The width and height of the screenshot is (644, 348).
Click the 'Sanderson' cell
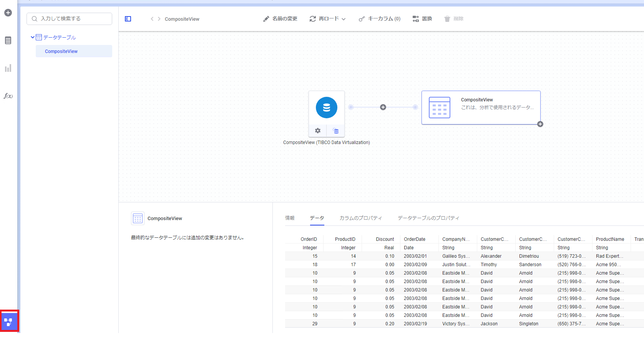pyautogui.click(x=530, y=265)
